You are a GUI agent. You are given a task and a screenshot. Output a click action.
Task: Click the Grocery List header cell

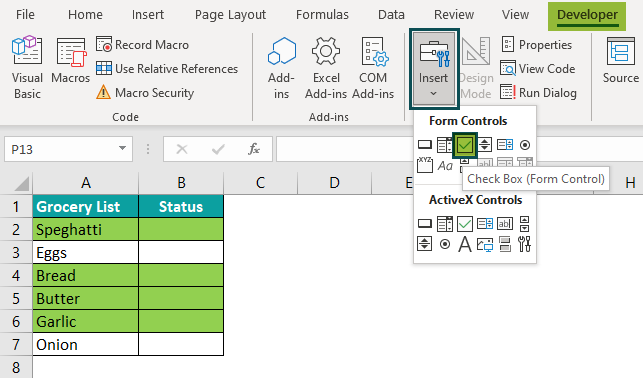86,207
